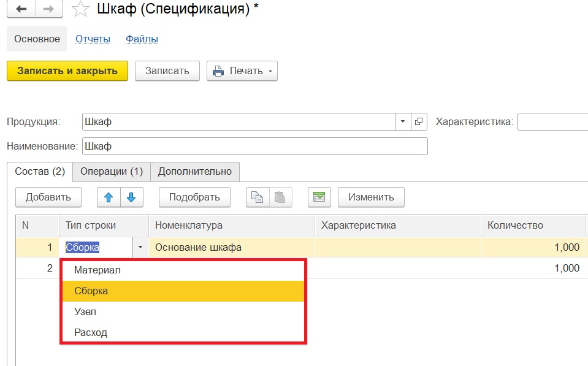
Task: Click into the Наименование input field
Action: 255,147
